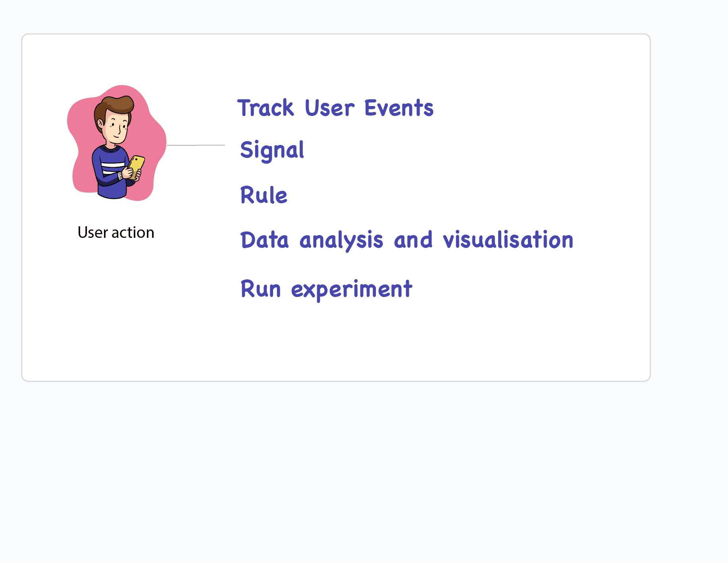The width and height of the screenshot is (728, 563).
Task: Click the user holding phone illustration
Action: (116, 143)
